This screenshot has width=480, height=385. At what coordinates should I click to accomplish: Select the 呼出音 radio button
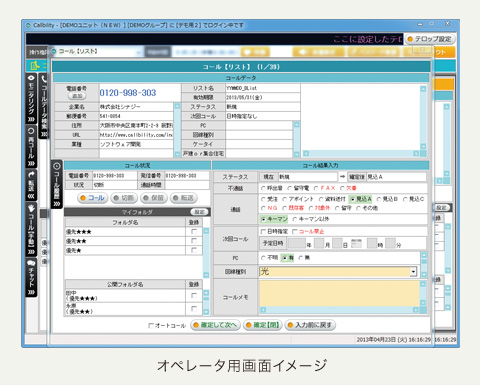[x=263, y=188]
